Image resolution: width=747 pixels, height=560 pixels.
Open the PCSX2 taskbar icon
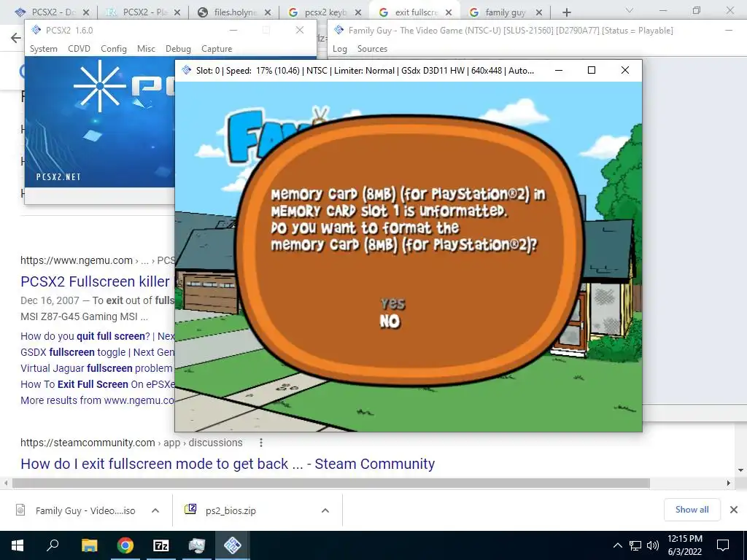(233, 545)
